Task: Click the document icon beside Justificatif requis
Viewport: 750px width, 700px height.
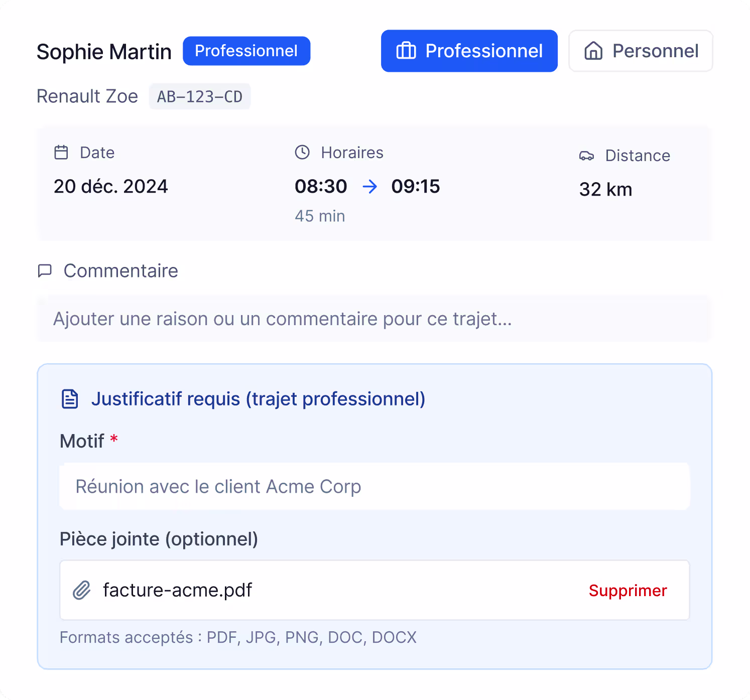Action: coord(70,399)
